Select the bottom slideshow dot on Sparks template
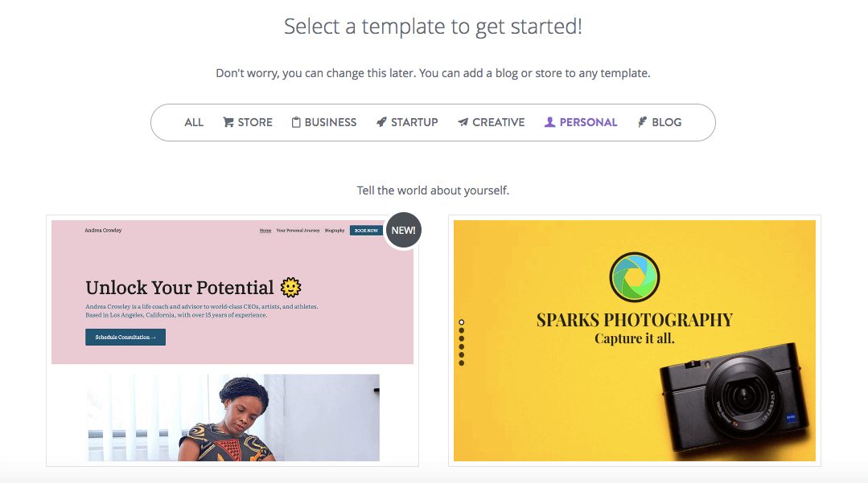Screen dimensions: 868x483 pos(462,362)
